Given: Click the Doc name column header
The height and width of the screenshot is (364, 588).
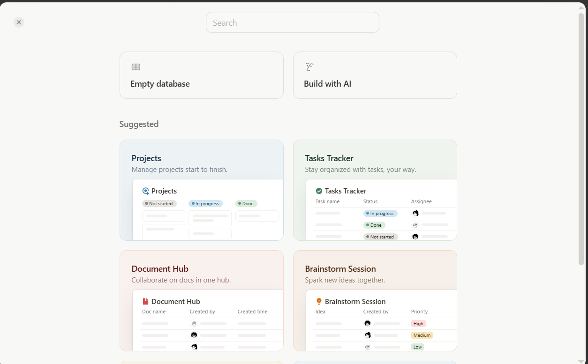Looking at the screenshot, I should tap(154, 312).
